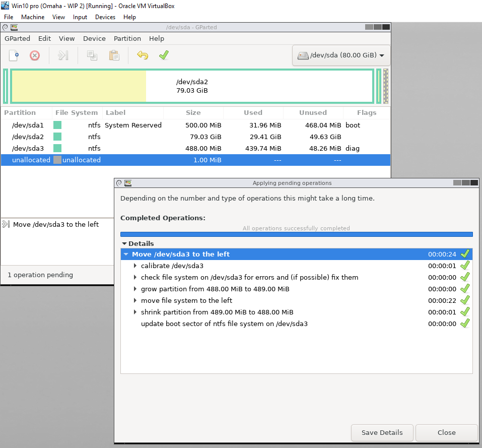Select the Delete partition icon

(34, 55)
